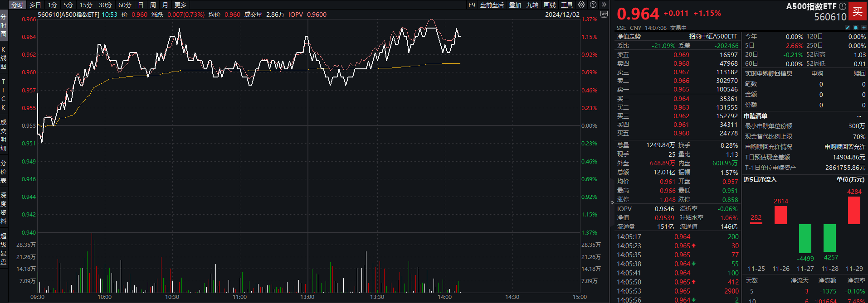The image size is (868, 303).
Task: Switch to the 5分 chart tab
Action: point(68,5)
